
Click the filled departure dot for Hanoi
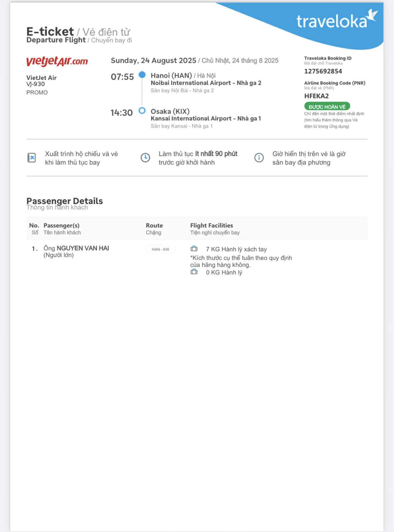click(142, 75)
